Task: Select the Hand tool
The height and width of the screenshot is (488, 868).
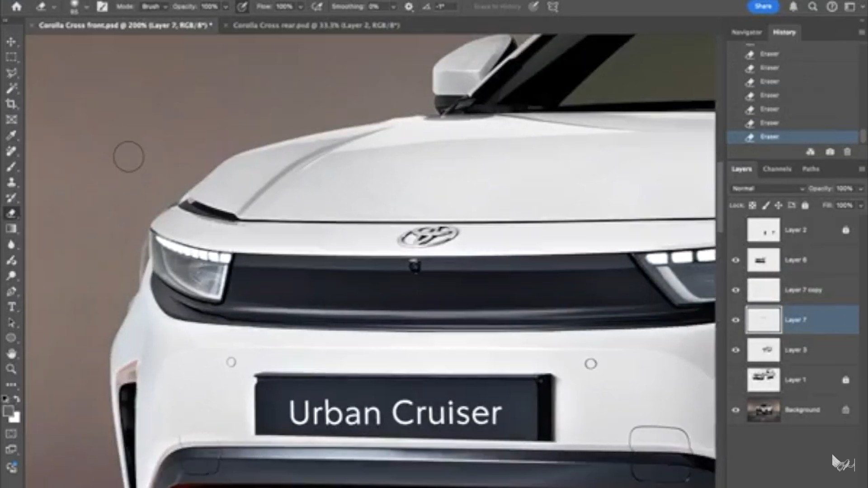Action: click(x=11, y=354)
